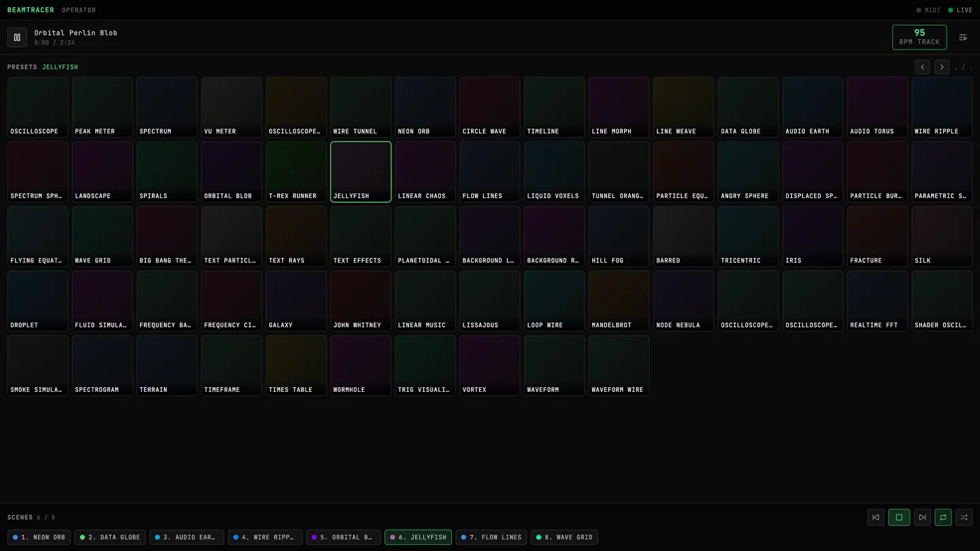Viewport: 980px width, 551px height.
Task: Skip to previous scene
Action: pos(876,517)
